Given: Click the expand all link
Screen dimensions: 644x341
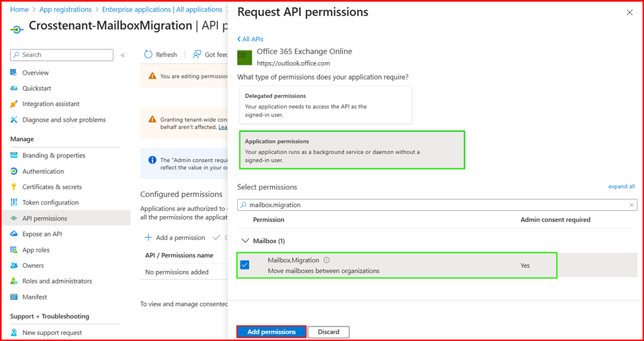Looking at the screenshot, I should point(621,186).
